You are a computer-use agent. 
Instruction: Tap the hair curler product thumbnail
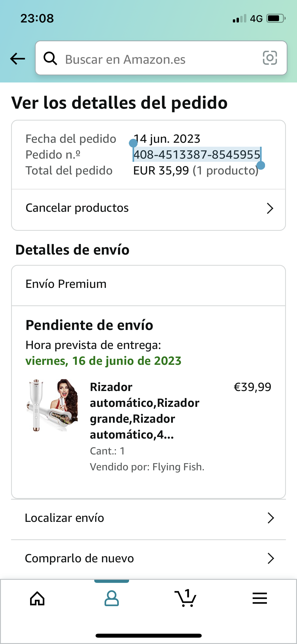(x=52, y=405)
